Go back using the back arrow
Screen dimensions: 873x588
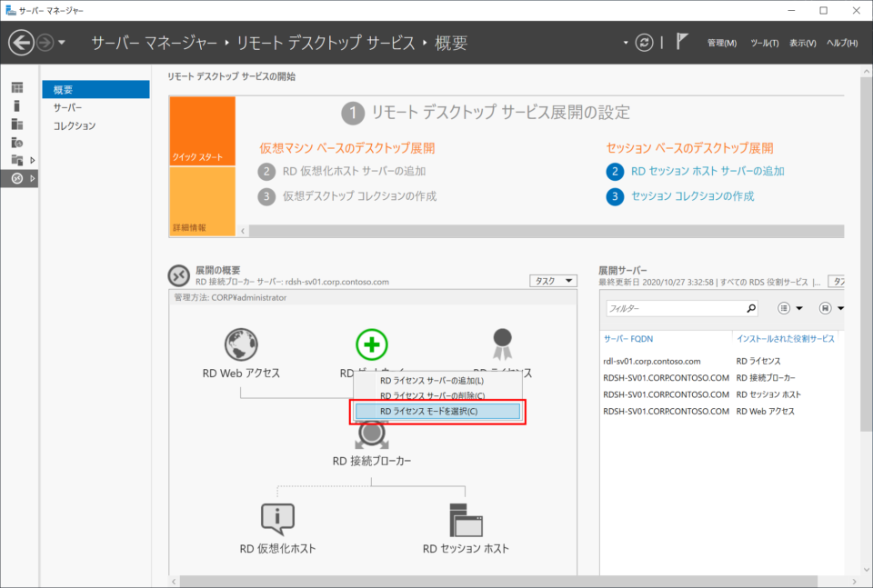[21, 43]
